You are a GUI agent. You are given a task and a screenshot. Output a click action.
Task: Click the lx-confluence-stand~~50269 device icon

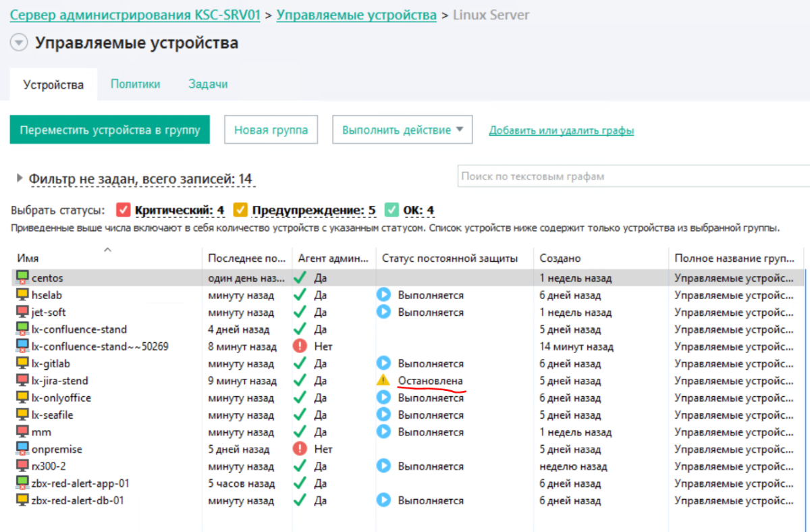click(x=23, y=346)
